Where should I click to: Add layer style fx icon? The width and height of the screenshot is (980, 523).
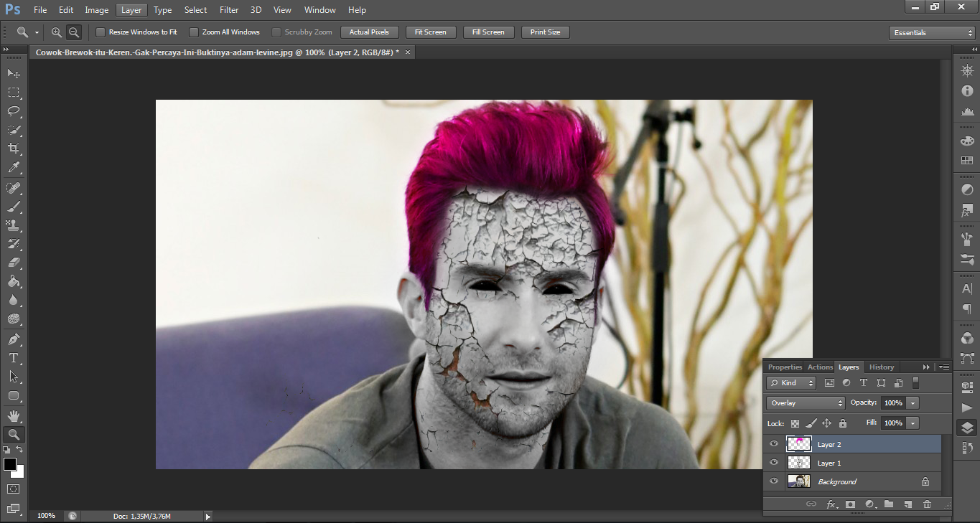tap(831, 504)
